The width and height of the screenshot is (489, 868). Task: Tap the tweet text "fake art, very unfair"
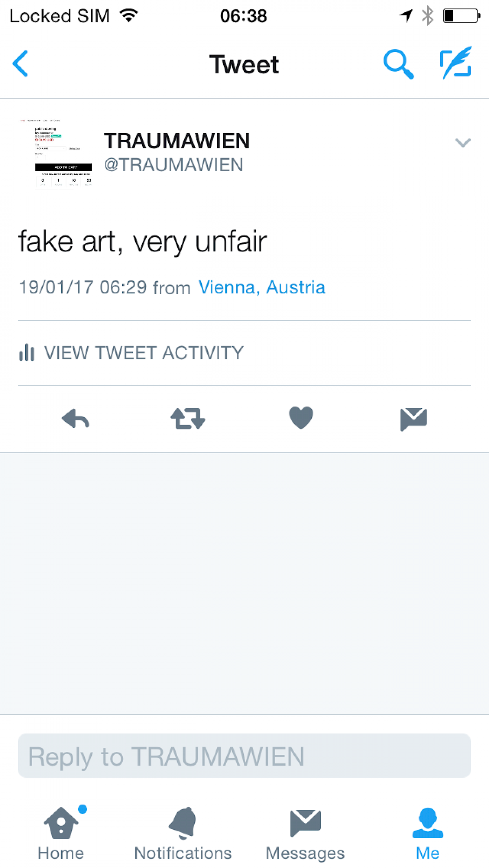tap(143, 242)
